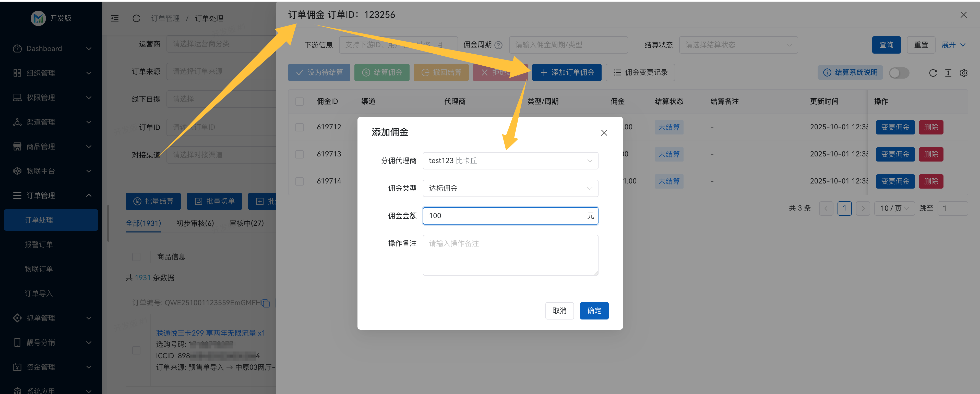Select all rows via the header checkbox
Image resolution: width=980 pixels, height=394 pixels.
[300, 101]
